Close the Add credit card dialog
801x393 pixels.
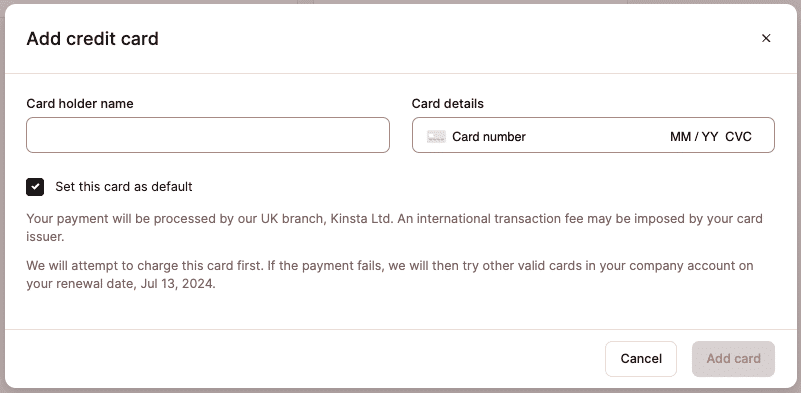(x=766, y=38)
